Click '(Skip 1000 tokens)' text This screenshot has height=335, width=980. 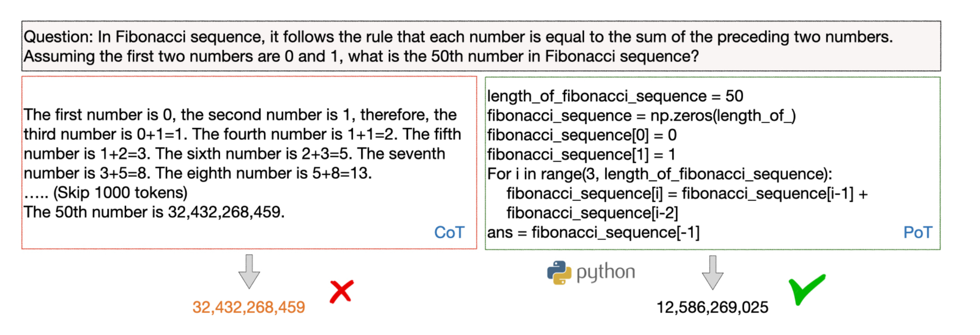pyautogui.click(x=120, y=193)
